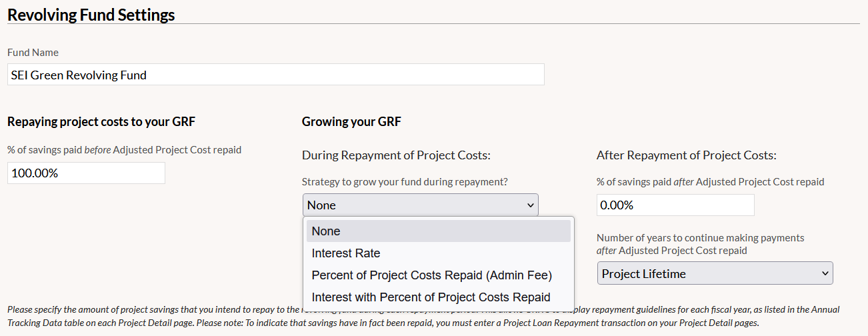Click the Repaying project costs to your GRF heading
Image resolution: width=868 pixels, height=336 pixels.
101,122
